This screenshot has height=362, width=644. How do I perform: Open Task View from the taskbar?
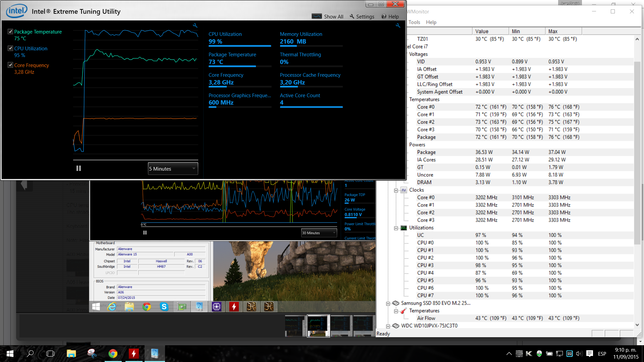pyautogui.click(x=50, y=354)
